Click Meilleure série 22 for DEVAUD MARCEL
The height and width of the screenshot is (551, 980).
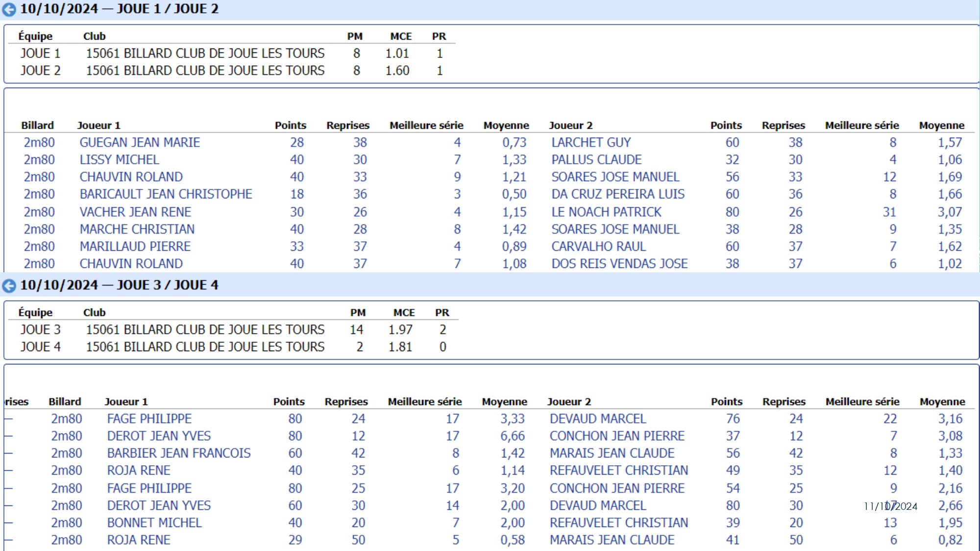tap(890, 419)
